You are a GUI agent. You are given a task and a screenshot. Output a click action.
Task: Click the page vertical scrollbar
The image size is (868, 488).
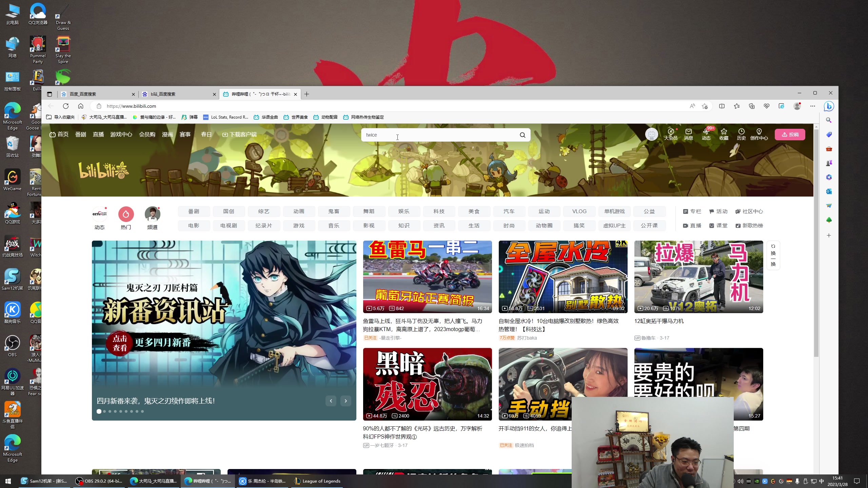816,243
